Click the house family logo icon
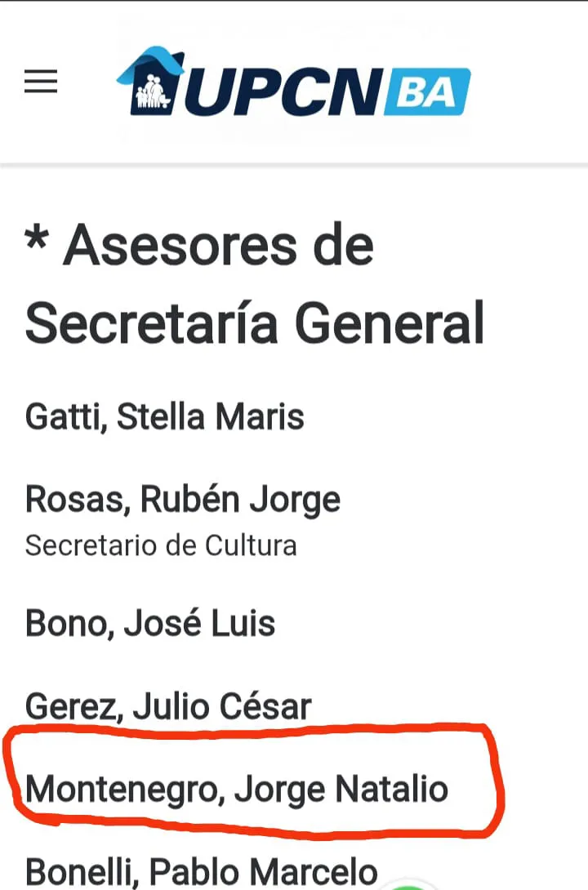 (x=150, y=82)
